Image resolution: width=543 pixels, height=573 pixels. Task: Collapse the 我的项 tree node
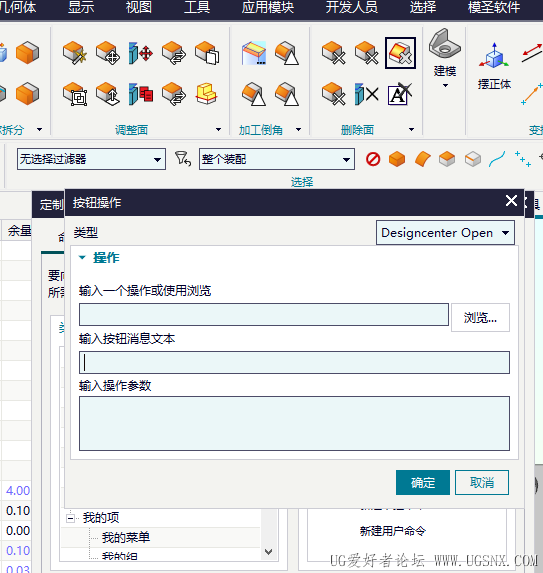(x=71, y=518)
